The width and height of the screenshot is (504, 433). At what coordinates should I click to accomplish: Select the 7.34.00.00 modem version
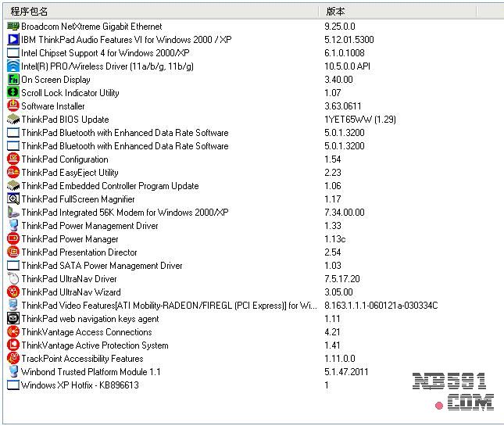[345, 213]
